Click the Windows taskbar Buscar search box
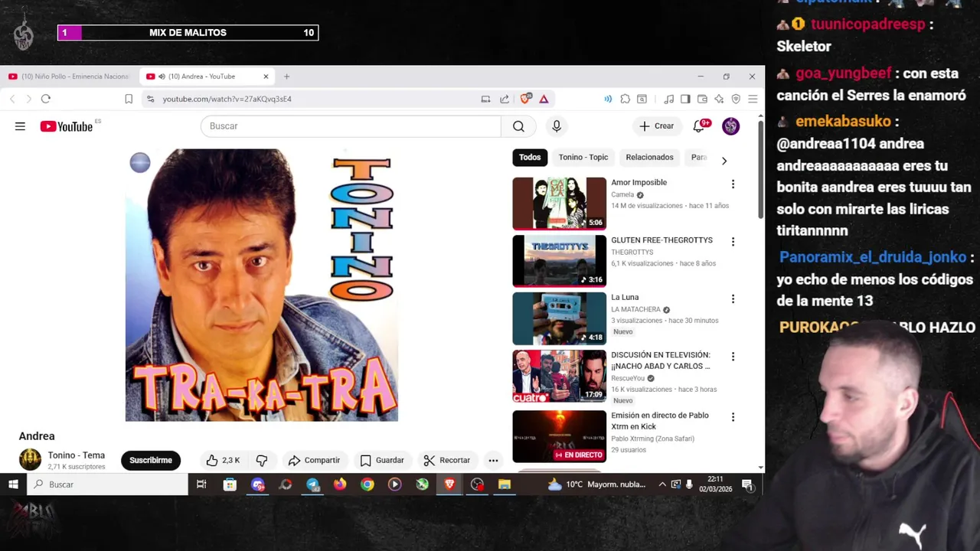The height and width of the screenshot is (551, 980). (108, 484)
